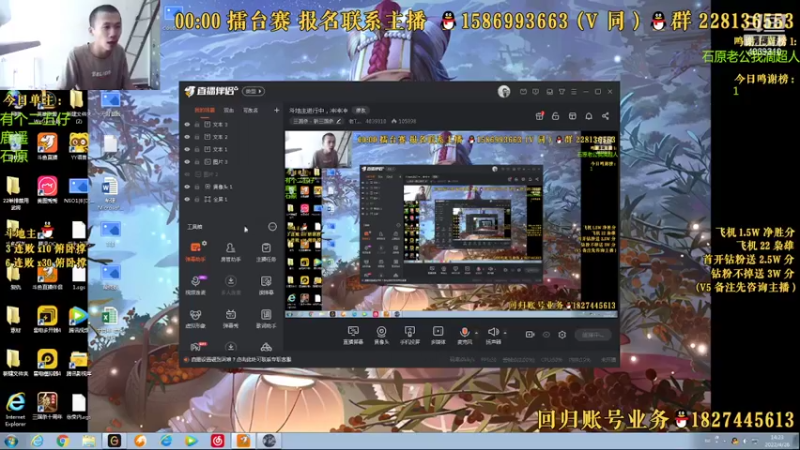
Task: Open Chrome from taskbar
Action: point(63,440)
